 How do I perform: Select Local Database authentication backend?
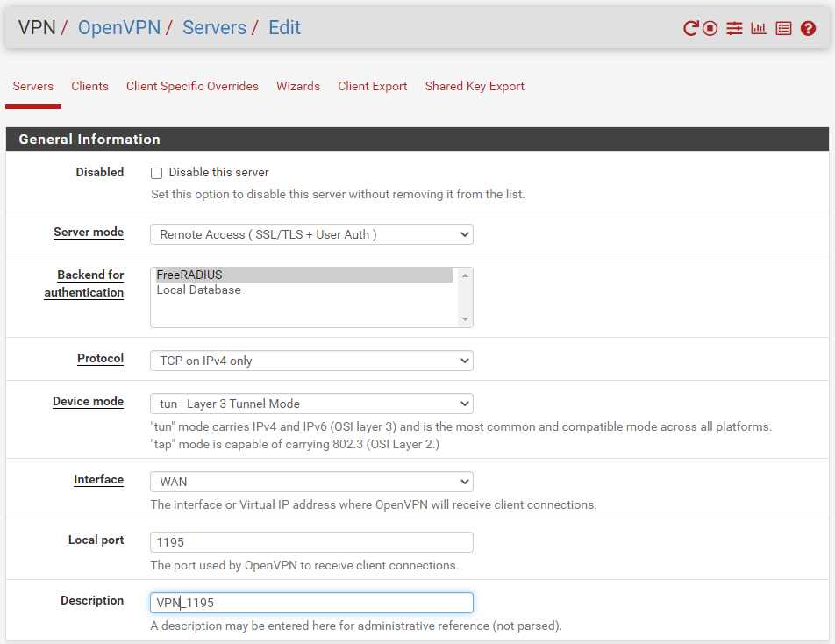303,290
